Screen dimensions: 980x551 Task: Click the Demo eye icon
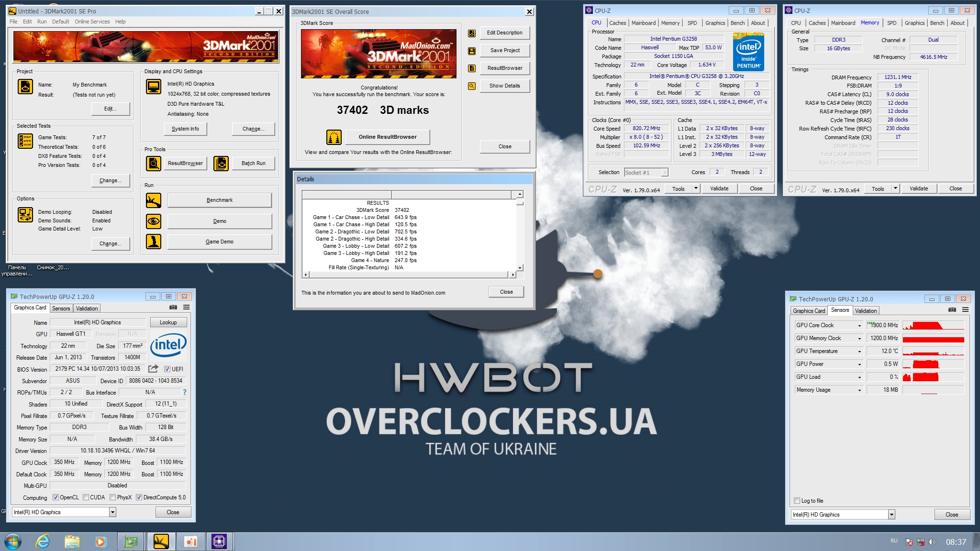click(x=154, y=221)
